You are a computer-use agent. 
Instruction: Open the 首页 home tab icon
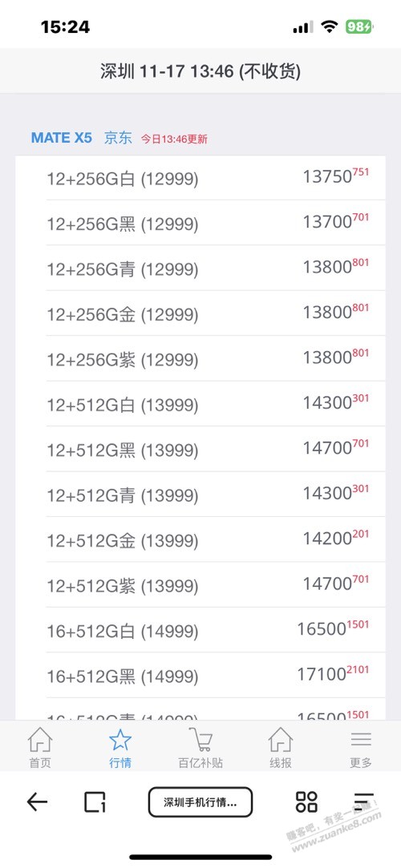[40, 740]
